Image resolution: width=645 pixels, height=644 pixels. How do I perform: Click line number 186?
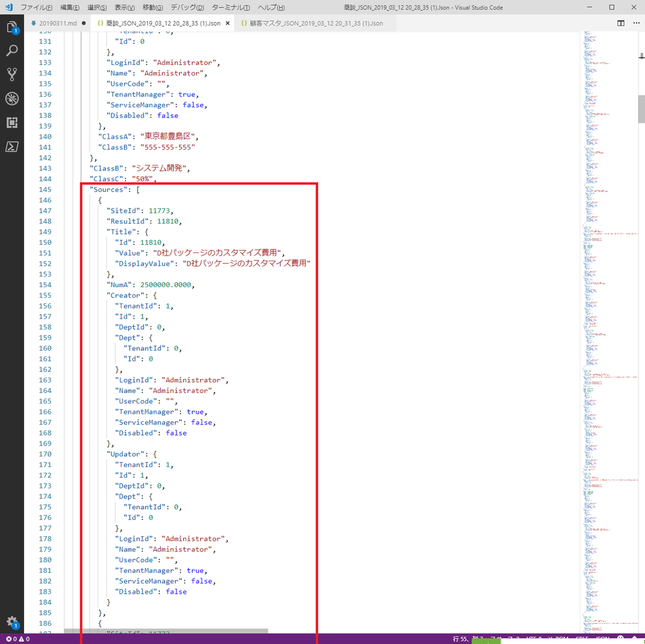point(45,623)
